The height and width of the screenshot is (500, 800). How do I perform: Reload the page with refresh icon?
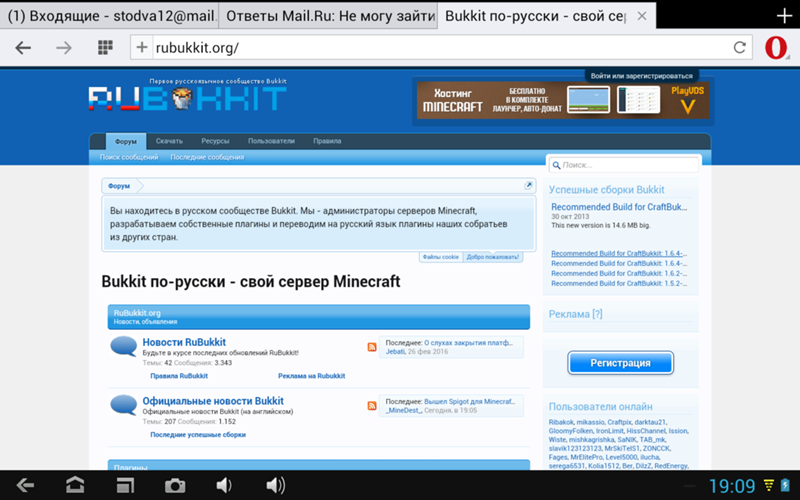(x=739, y=47)
